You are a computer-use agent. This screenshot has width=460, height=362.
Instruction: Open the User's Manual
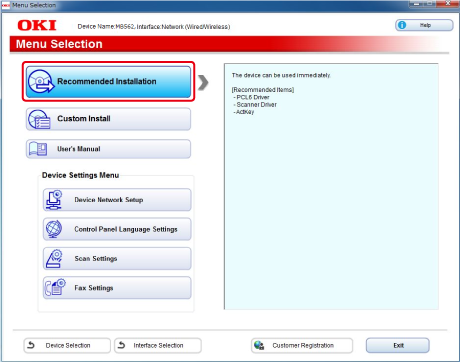[108, 149]
